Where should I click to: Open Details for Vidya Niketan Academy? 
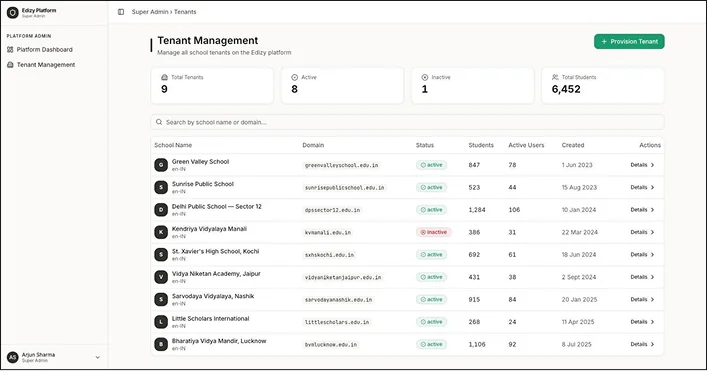coord(642,277)
